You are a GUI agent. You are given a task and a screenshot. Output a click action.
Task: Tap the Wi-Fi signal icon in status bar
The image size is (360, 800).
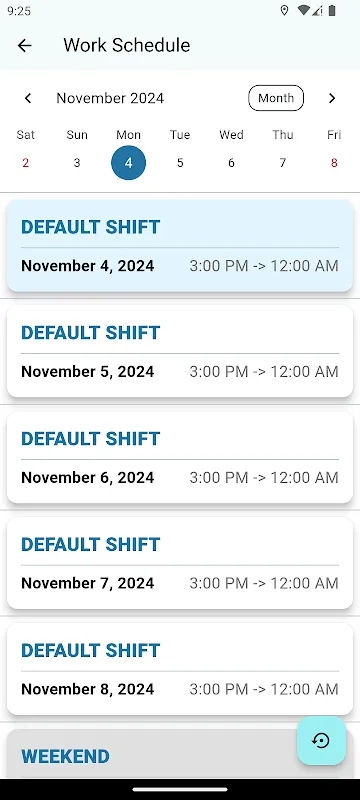tap(304, 11)
